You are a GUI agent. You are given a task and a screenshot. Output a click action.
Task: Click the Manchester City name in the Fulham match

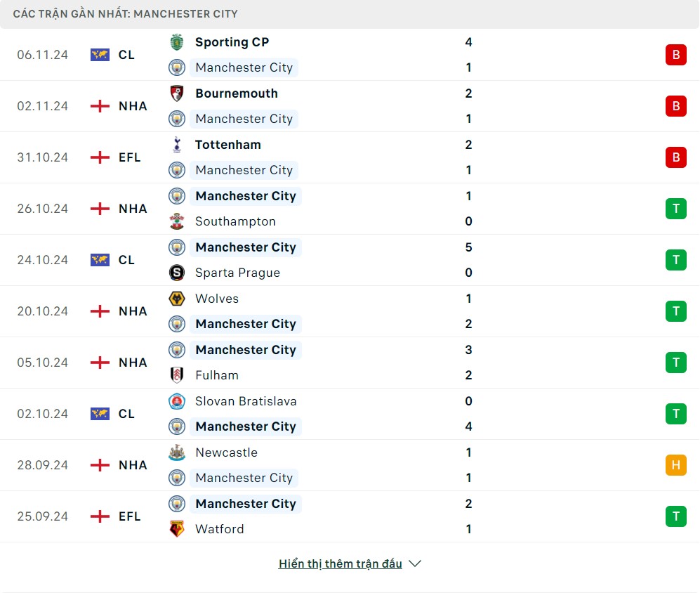click(x=246, y=350)
